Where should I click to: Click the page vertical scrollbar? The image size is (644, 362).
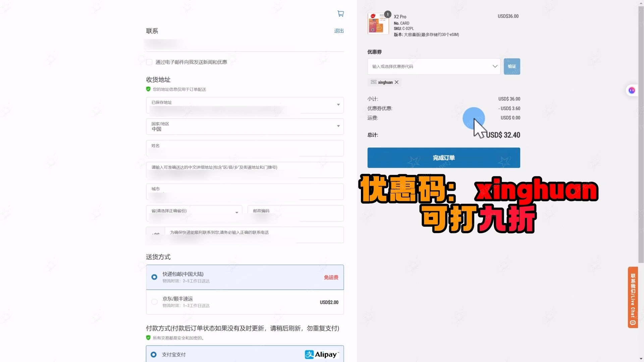(641, 134)
